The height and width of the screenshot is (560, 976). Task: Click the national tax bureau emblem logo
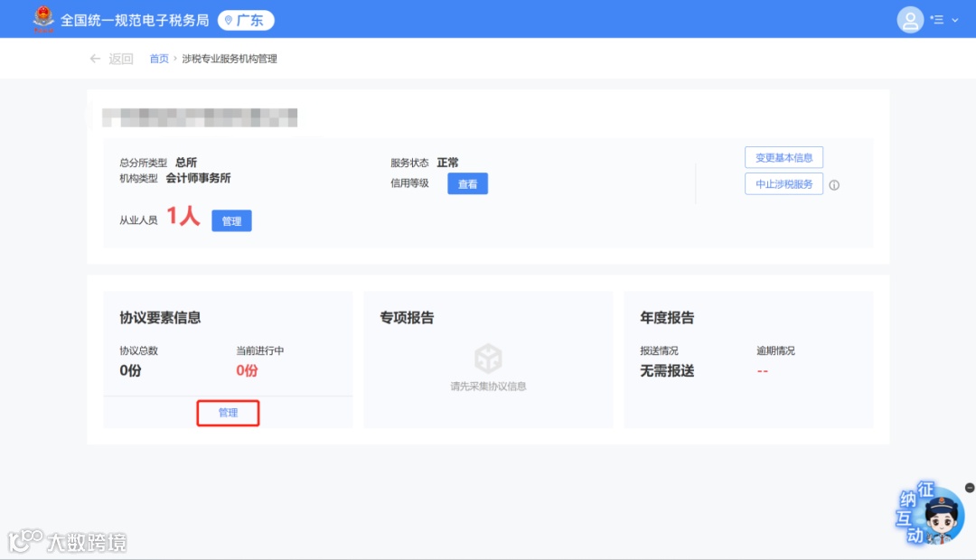point(43,18)
